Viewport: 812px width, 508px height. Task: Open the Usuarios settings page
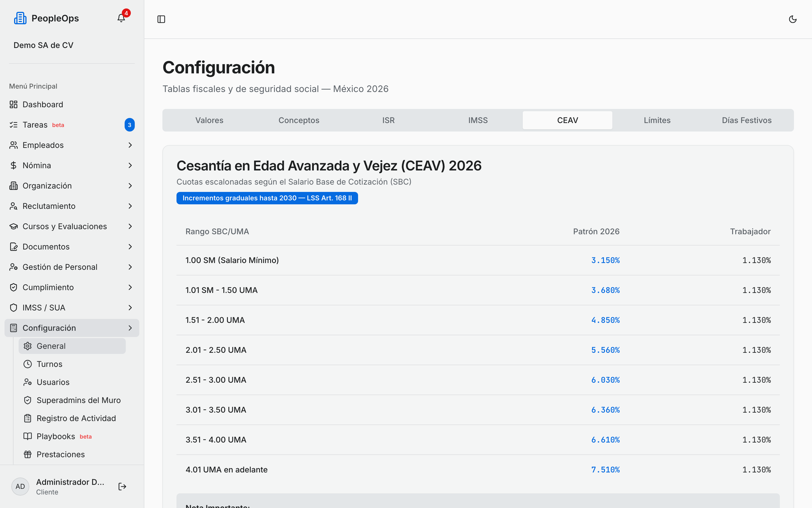(72, 382)
